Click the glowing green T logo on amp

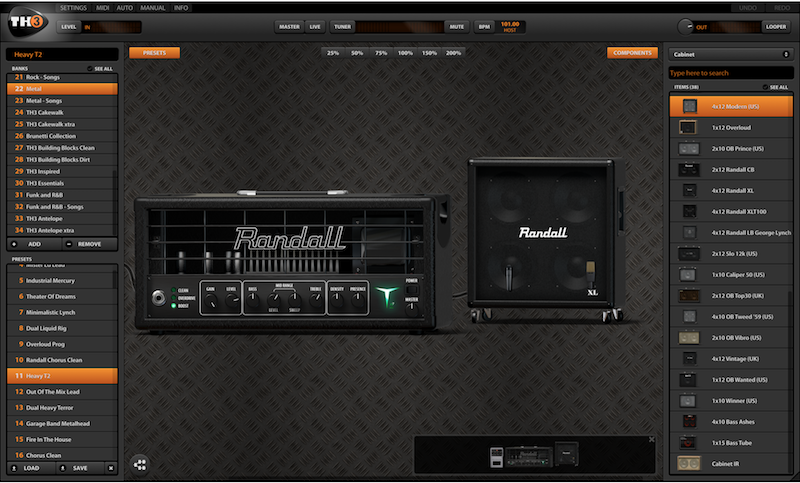(x=387, y=297)
